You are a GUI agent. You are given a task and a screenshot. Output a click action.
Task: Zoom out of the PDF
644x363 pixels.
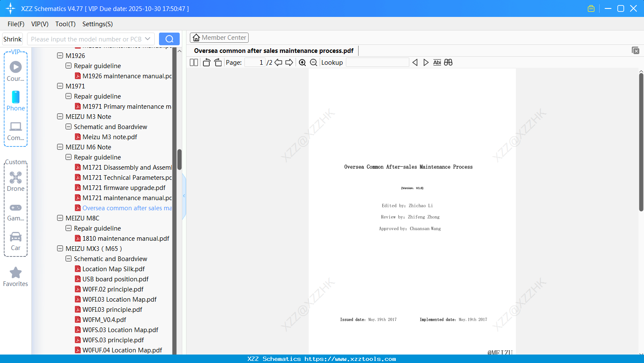313,63
